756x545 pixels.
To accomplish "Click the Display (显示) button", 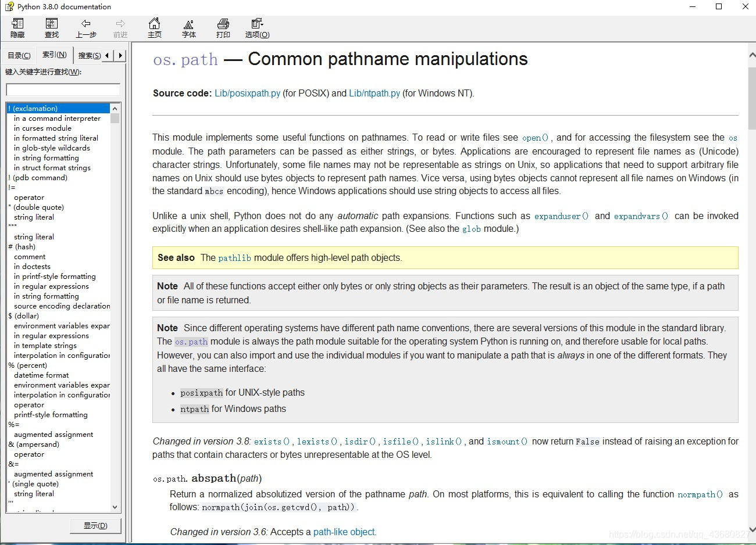I will pos(95,526).
